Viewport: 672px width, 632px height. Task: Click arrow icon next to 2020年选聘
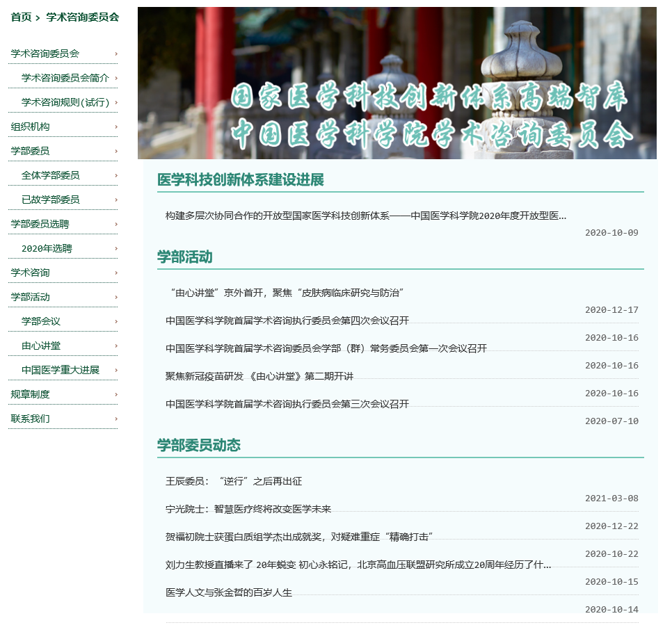point(116,248)
